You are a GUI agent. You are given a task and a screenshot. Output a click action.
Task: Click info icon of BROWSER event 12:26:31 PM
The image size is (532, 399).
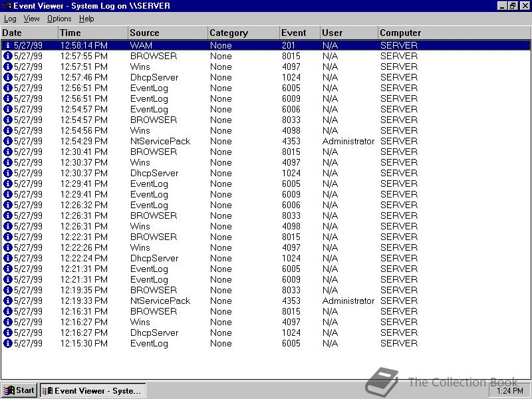8,215
